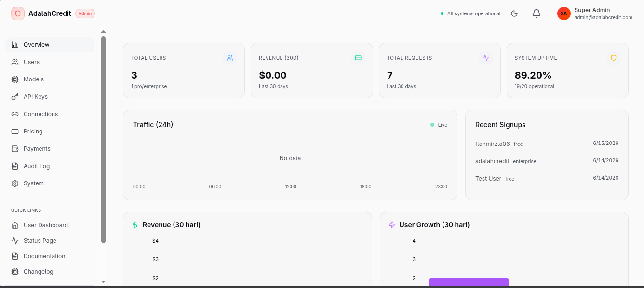Image resolution: width=644 pixels, height=288 pixels.
Task: Click the 6/15/2026 signup date
Action: coord(606,144)
